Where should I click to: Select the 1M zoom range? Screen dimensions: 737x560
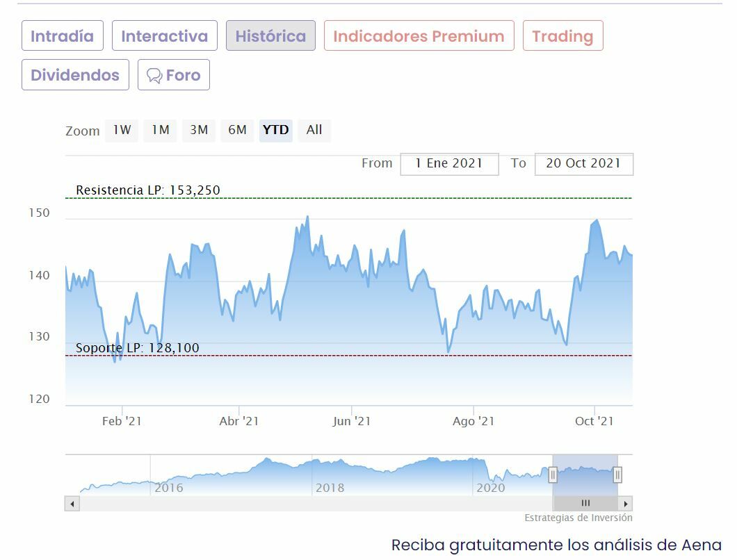[161, 130]
